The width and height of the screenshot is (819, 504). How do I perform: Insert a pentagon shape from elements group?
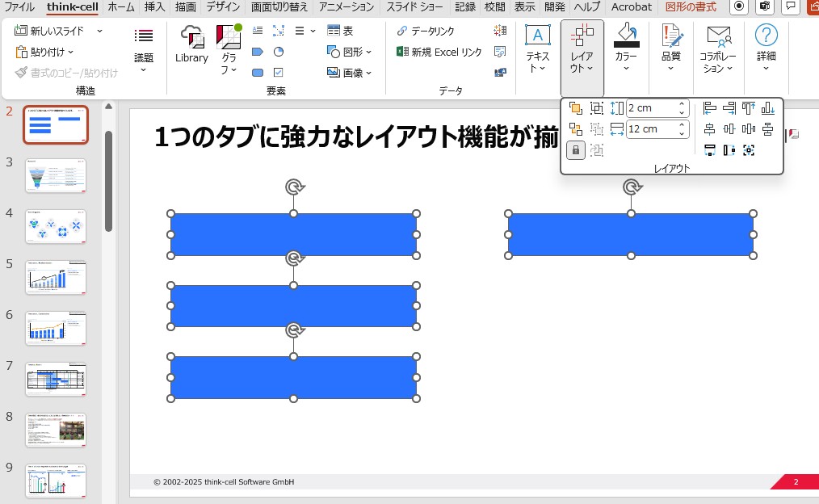pyautogui.click(x=258, y=52)
